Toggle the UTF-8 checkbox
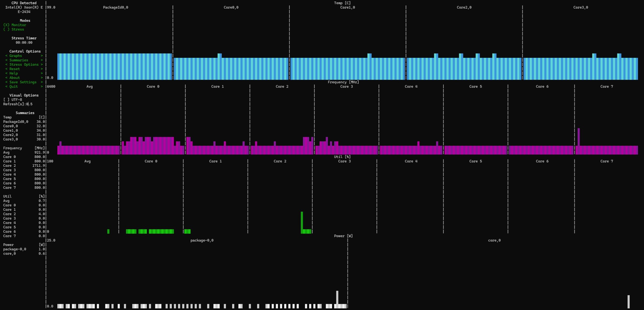The image size is (644, 310). [x=13, y=100]
